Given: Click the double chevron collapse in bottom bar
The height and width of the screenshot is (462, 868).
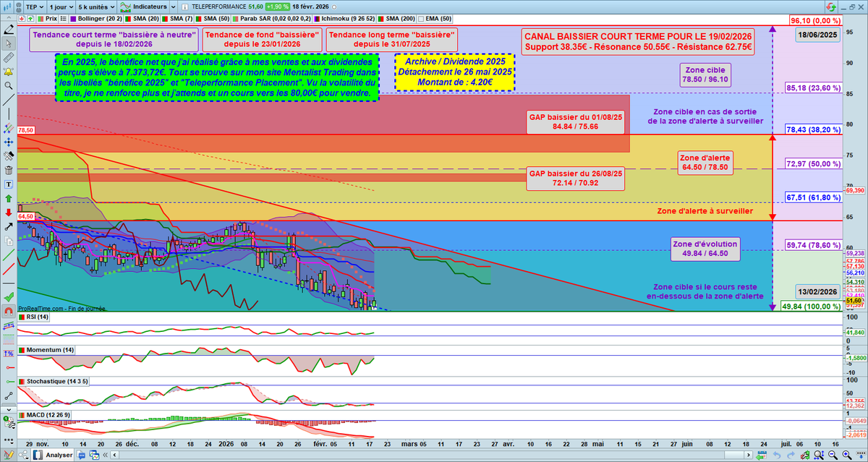Looking at the screenshot, I should click(105, 455).
